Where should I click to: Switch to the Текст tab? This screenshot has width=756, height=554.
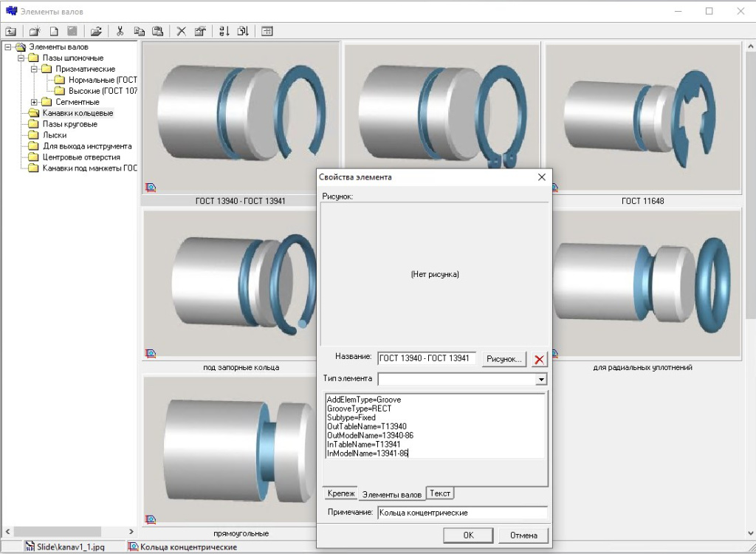click(440, 493)
